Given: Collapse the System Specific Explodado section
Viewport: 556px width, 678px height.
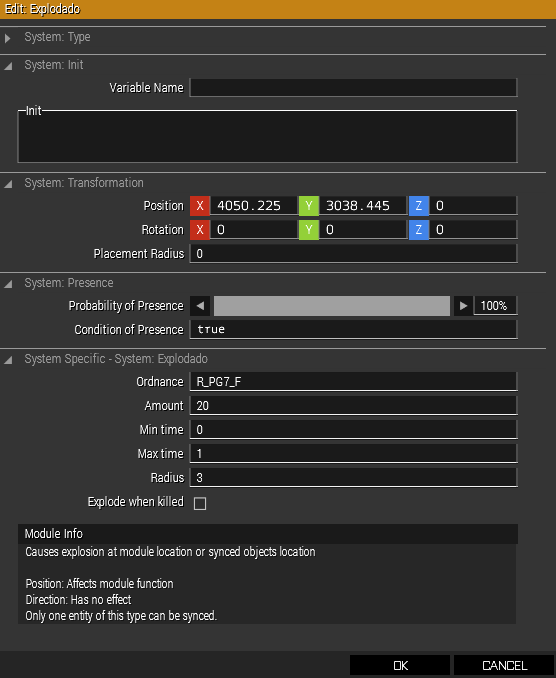Looking at the screenshot, I should 8,360.
